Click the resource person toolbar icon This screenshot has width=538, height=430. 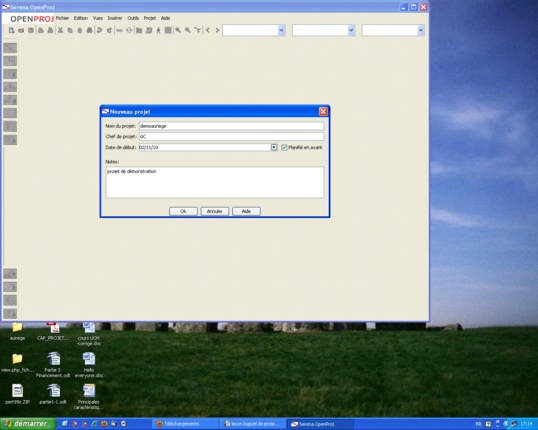(x=158, y=31)
